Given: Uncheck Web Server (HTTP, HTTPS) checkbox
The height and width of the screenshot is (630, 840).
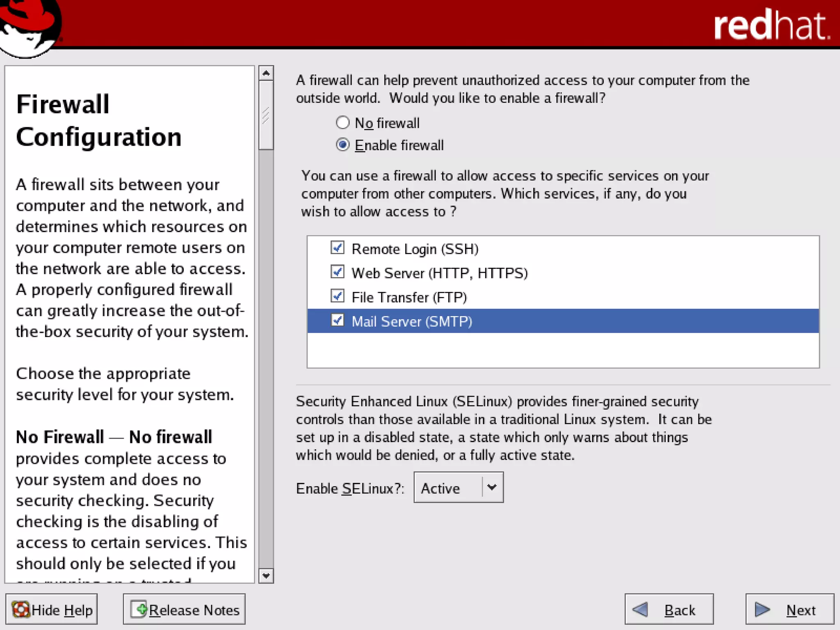Looking at the screenshot, I should 338,272.
